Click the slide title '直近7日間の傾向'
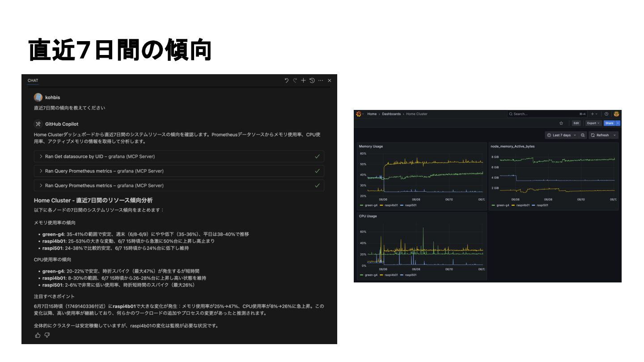Viewport: 644px width, 362px height. click(120, 50)
